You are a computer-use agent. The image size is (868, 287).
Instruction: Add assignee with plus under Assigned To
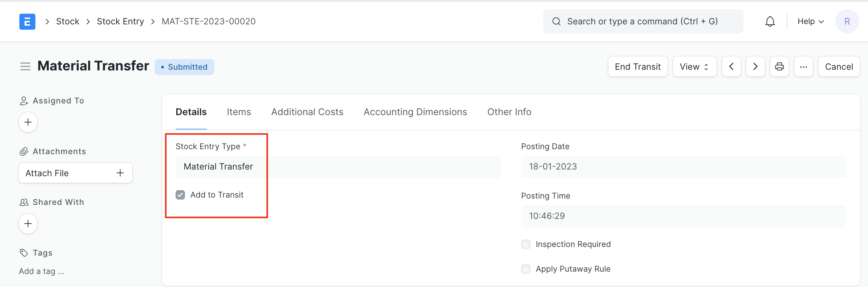click(x=28, y=122)
